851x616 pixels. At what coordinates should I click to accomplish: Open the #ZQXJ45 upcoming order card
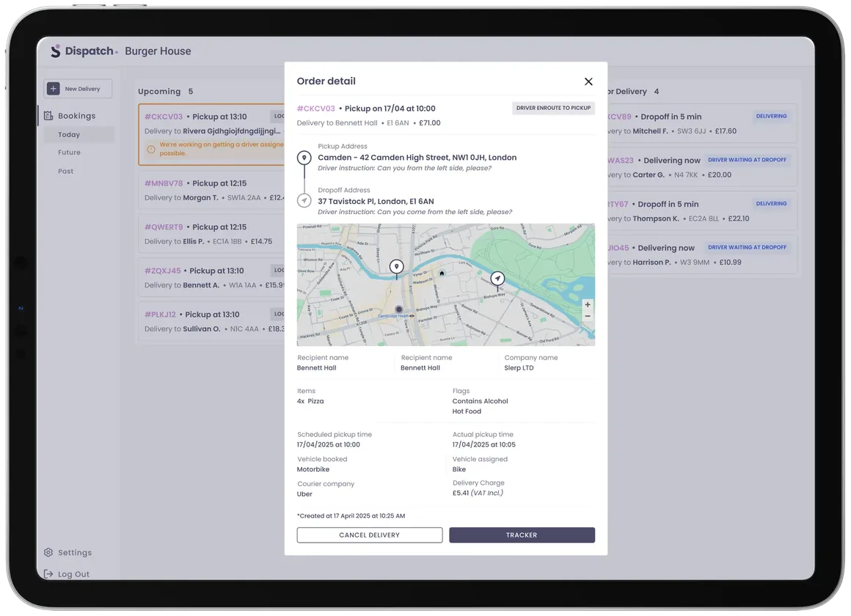click(212, 278)
